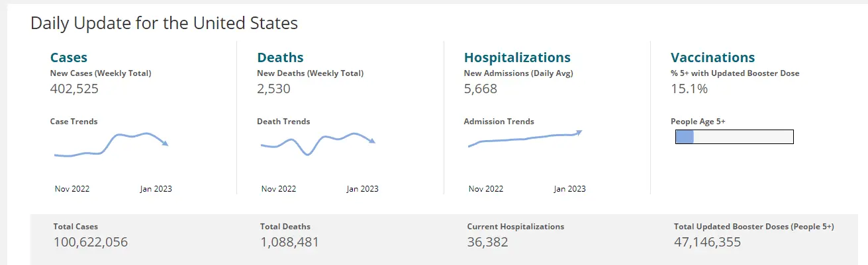Click the Admission Trends sparkline chart
The height and width of the screenshot is (265, 868).
point(524,139)
